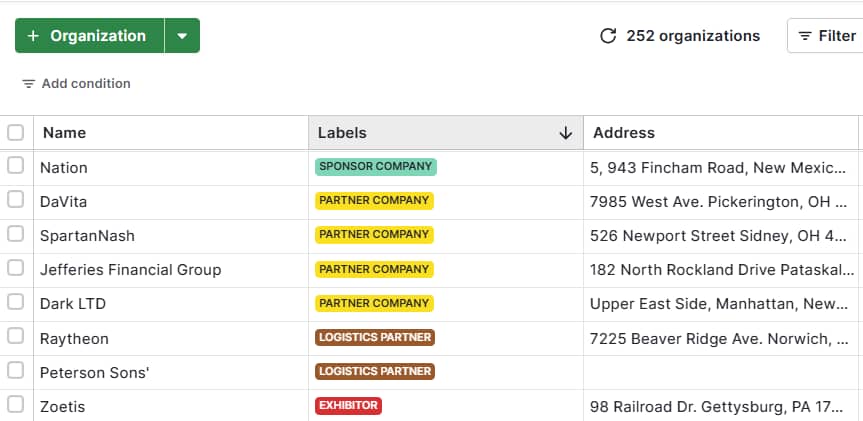Click the refresh icon beside 252 organizations
The image size is (863, 421).
[608, 36]
